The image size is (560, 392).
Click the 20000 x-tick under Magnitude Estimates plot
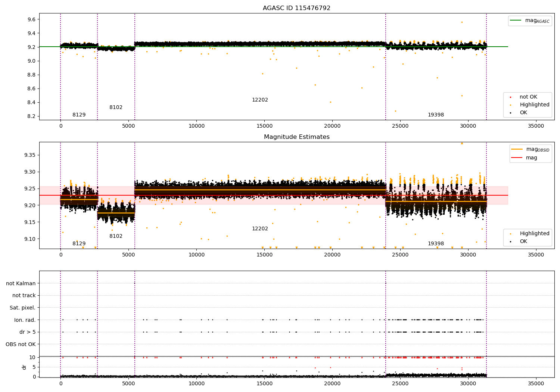(332, 255)
